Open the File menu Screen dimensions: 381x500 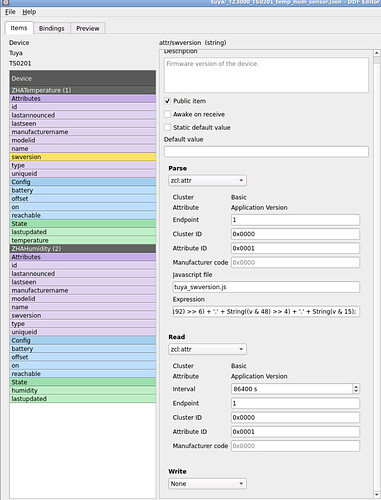point(10,12)
